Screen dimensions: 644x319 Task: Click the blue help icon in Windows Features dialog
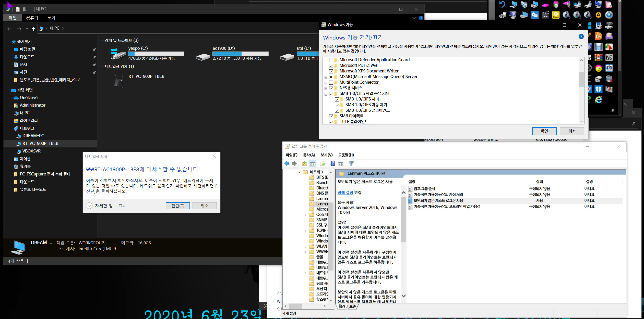click(x=581, y=36)
